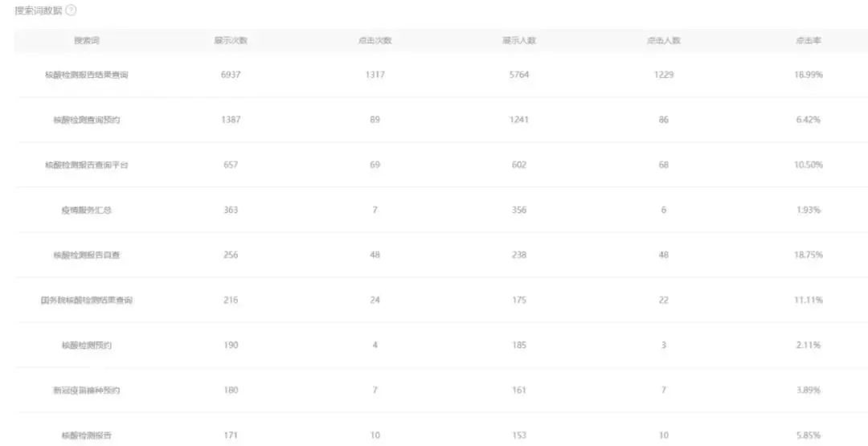Click the 18.99% click-through rate cell
The height and width of the screenshot is (446, 868).
(808, 75)
